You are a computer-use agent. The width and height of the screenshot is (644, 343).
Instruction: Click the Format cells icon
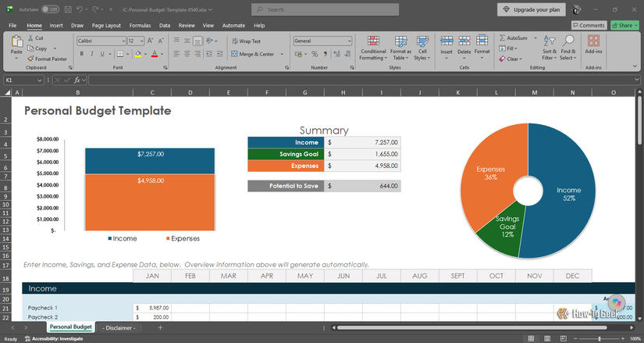coord(482,41)
